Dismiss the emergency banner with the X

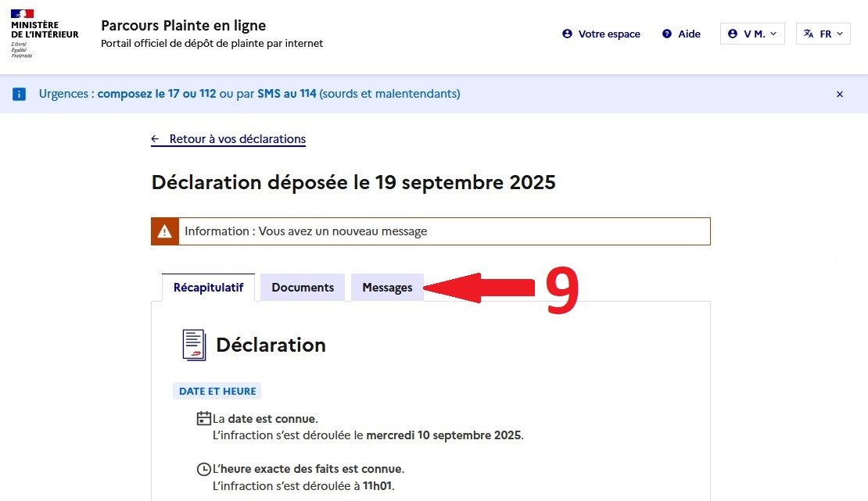[840, 94]
